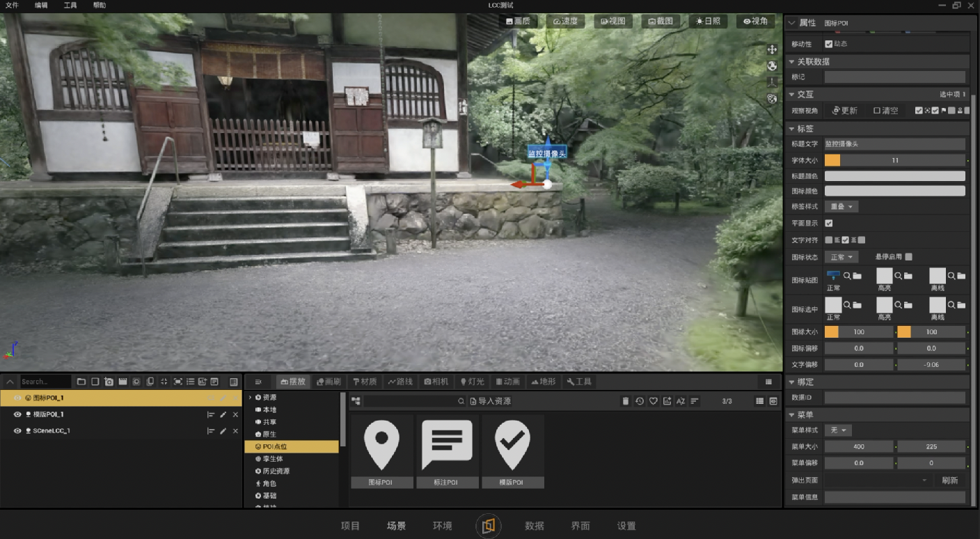Open the 路线 tab
The image size is (980, 539).
[401, 382]
